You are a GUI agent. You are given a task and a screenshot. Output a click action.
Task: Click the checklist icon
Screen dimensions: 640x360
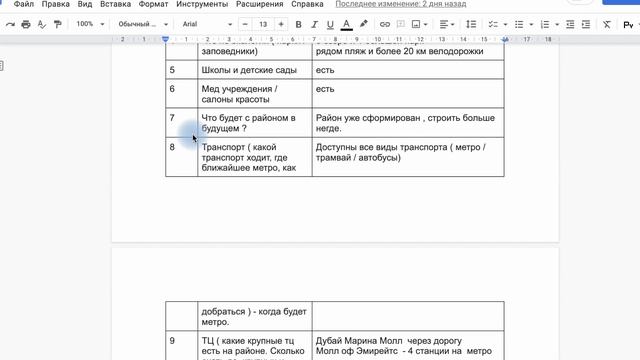click(493, 24)
